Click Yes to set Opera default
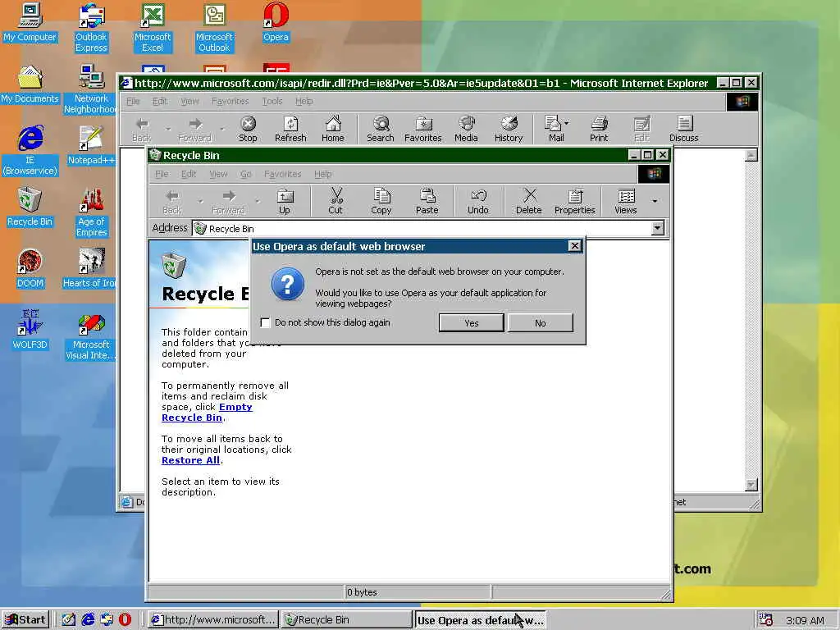The width and height of the screenshot is (840, 630). tap(472, 323)
